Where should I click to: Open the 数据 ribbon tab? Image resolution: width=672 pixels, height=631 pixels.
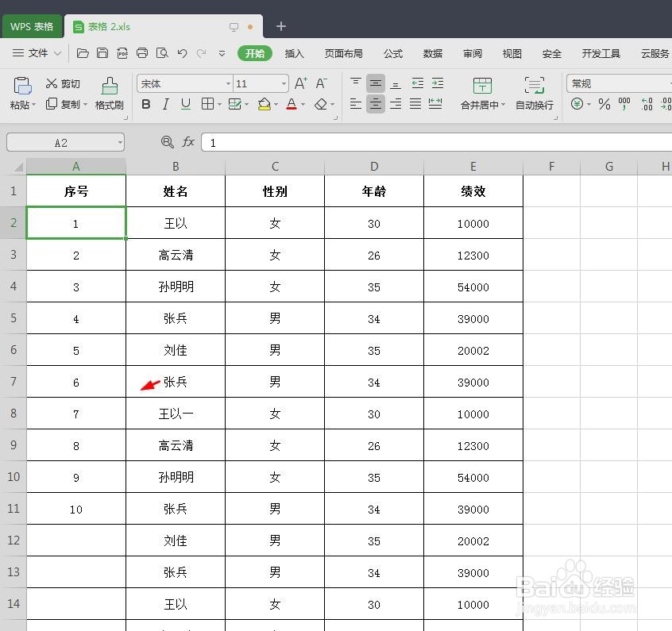click(432, 54)
